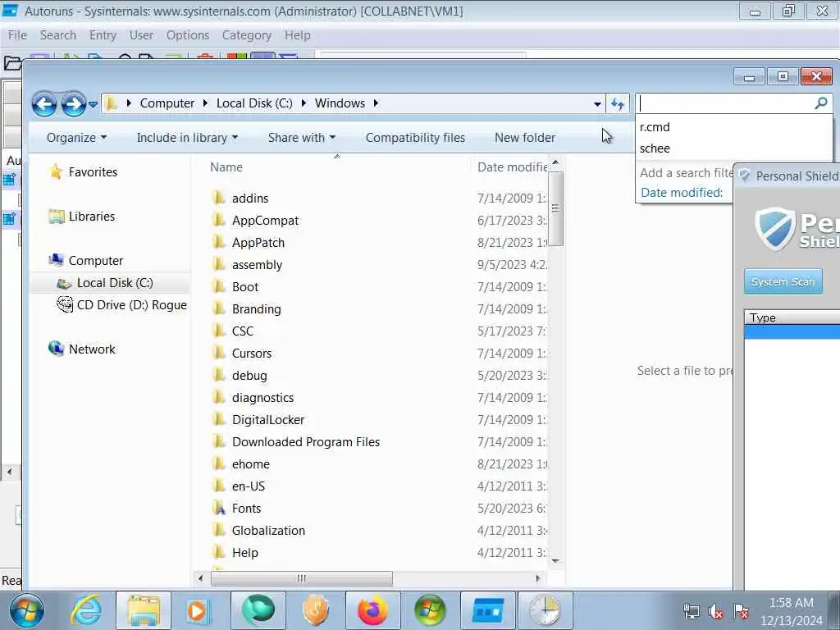This screenshot has width=840, height=630.
Task: Select the AppPatch folder
Action: [x=258, y=243]
